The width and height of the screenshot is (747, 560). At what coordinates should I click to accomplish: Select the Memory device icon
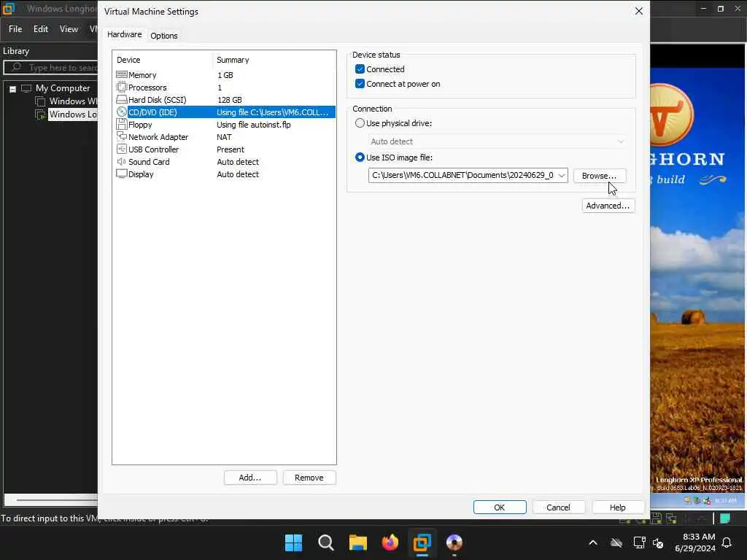[x=122, y=75]
